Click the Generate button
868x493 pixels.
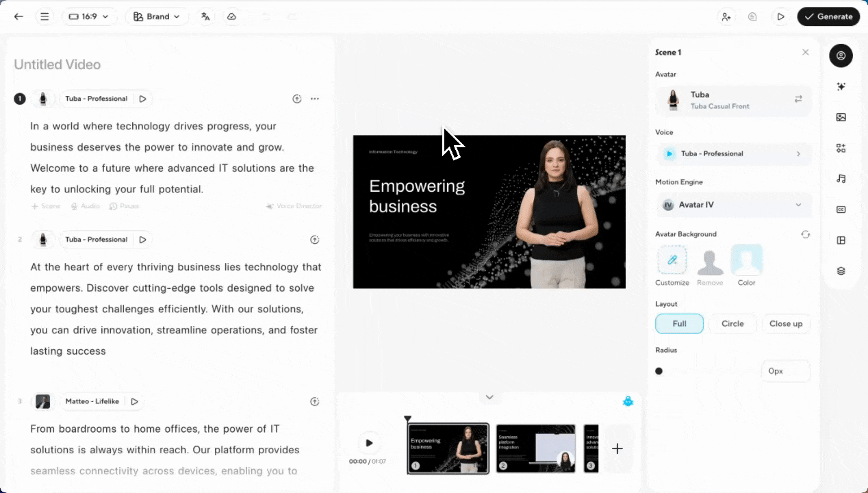click(x=828, y=16)
